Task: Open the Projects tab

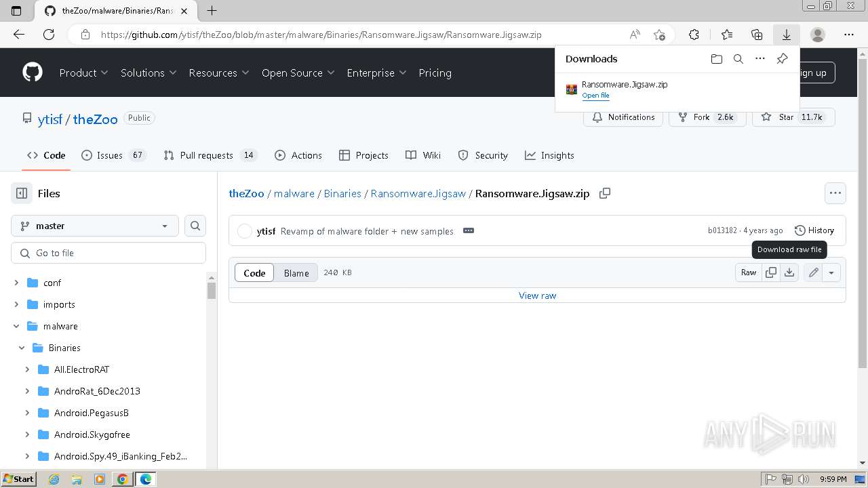Action: pos(363,155)
